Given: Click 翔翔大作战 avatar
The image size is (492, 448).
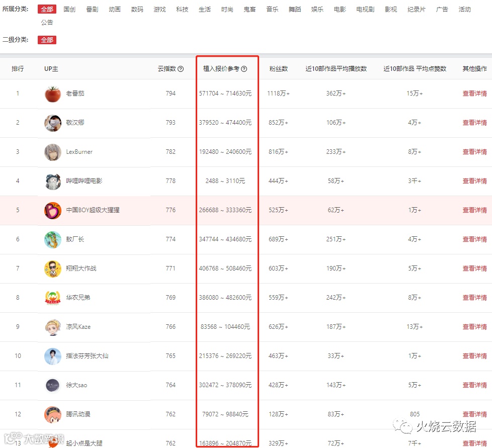Looking at the screenshot, I should tap(53, 268).
